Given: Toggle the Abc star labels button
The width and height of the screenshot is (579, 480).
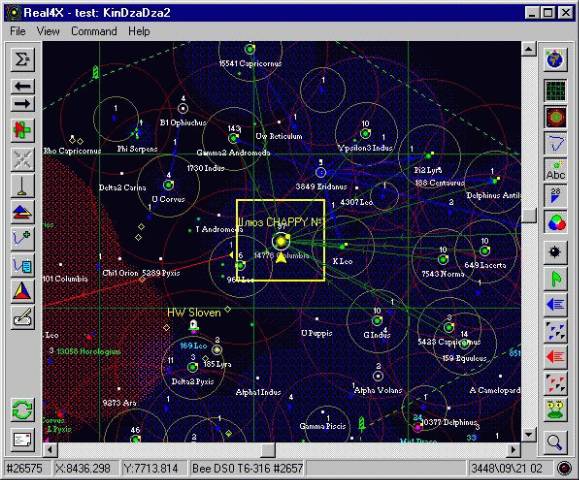Looking at the screenshot, I should [555, 170].
